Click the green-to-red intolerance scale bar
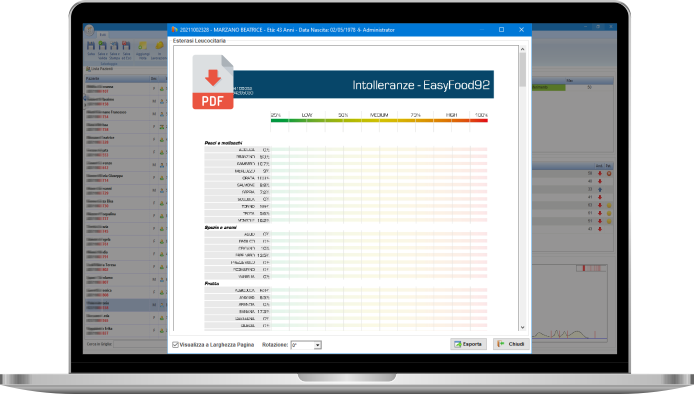This screenshot has width=694, height=394. (379, 120)
